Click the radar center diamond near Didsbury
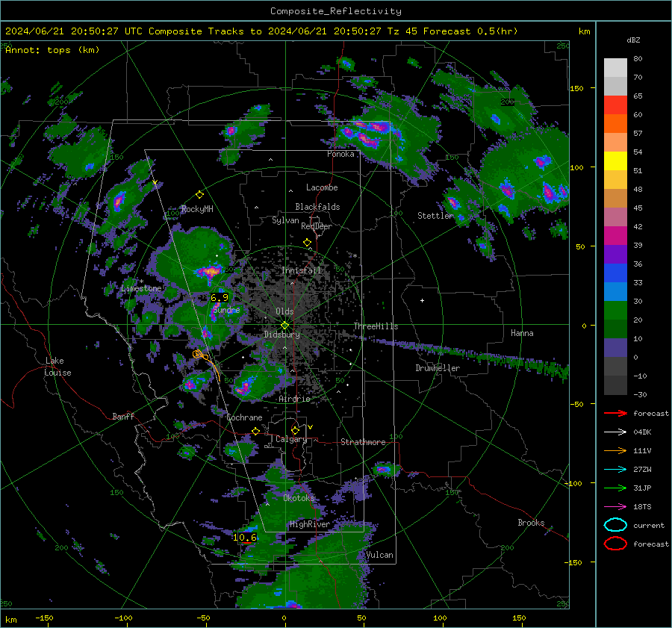The image size is (672, 628). tap(285, 325)
